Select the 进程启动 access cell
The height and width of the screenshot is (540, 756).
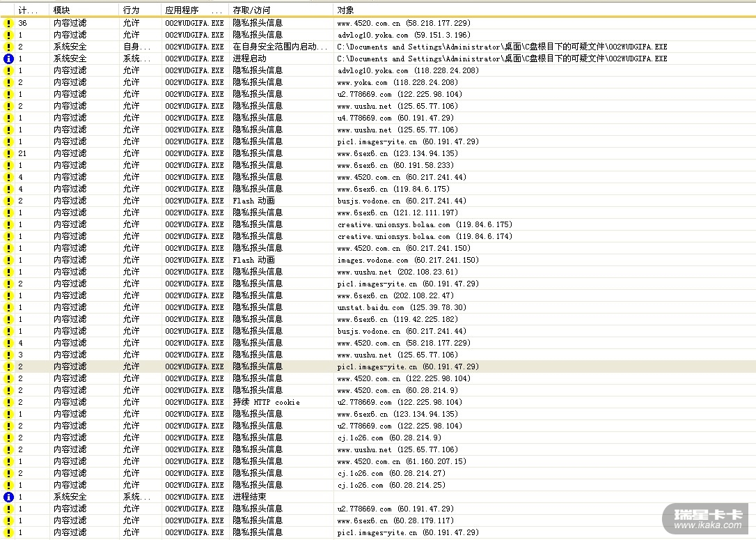[250, 59]
